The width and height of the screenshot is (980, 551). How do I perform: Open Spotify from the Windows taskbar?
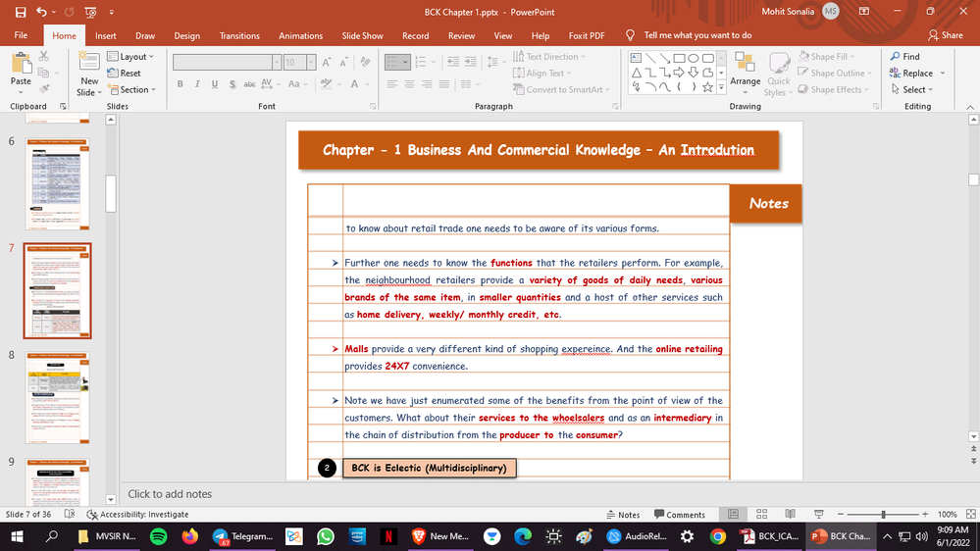pyautogui.click(x=159, y=536)
